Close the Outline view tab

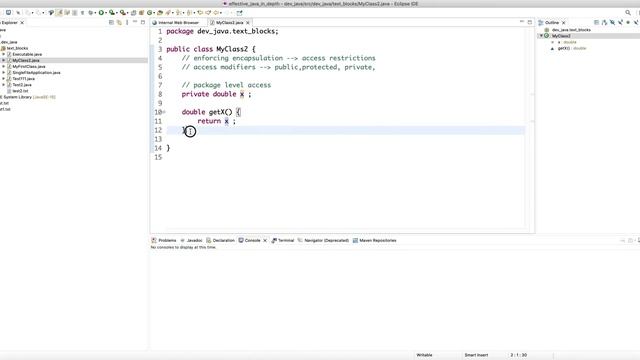point(564,23)
